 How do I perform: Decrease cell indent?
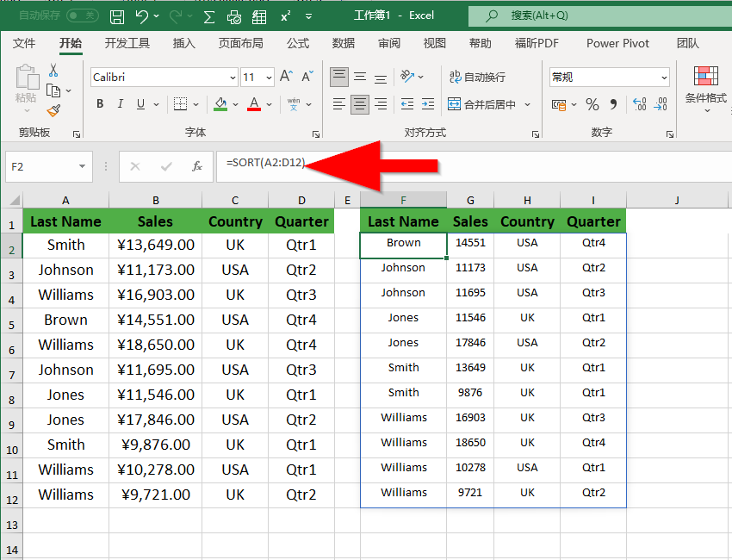tap(407, 104)
